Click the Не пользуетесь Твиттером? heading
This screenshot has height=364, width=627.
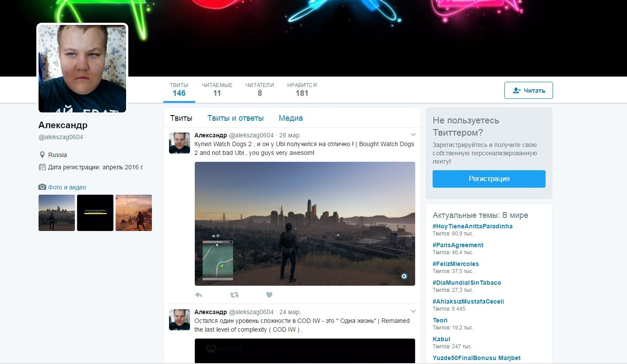point(466,126)
